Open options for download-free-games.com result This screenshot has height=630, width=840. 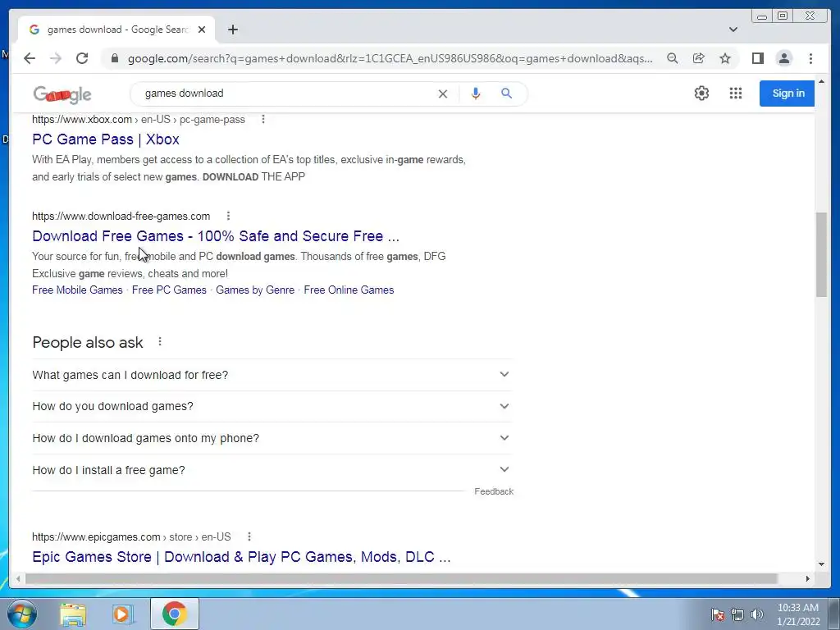(228, 216)
